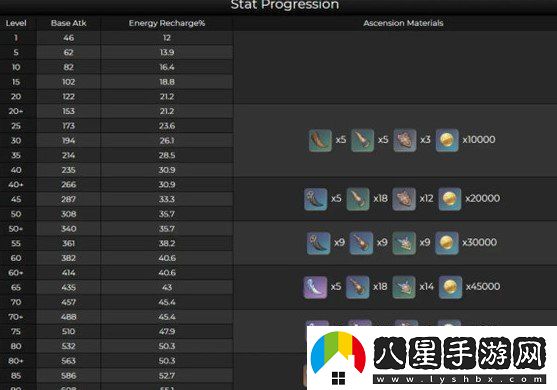Click the x20000 Mora quantity
Viewport: 557px width, 390px height.
point(482,198)
